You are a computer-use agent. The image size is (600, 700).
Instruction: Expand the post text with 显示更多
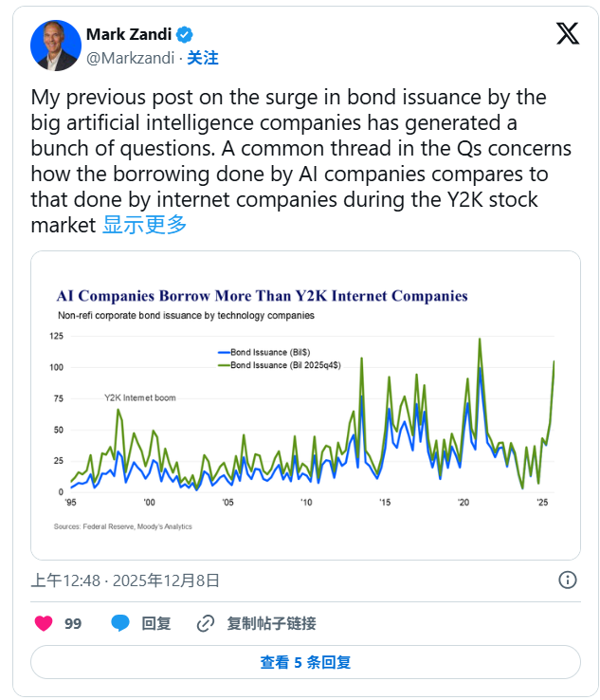pos(145,225)
